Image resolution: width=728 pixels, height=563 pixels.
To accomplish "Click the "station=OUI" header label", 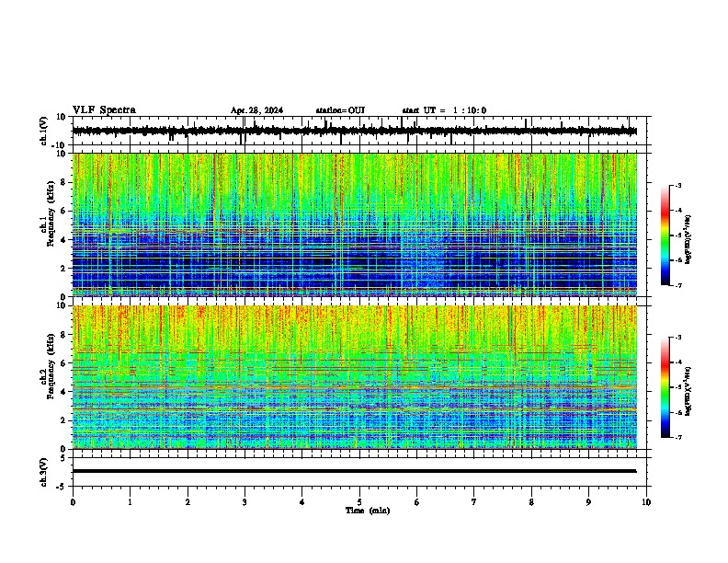I will pyautogui.click(x=340, y=110).
